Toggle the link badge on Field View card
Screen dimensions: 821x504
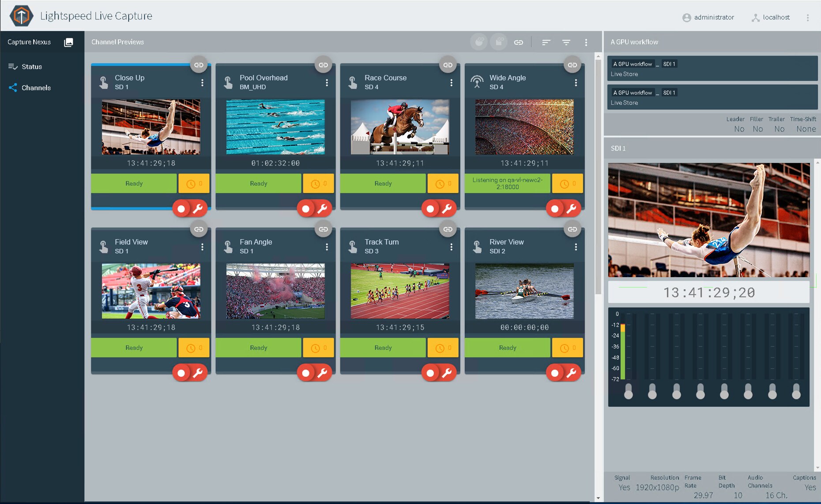point(199,229)
